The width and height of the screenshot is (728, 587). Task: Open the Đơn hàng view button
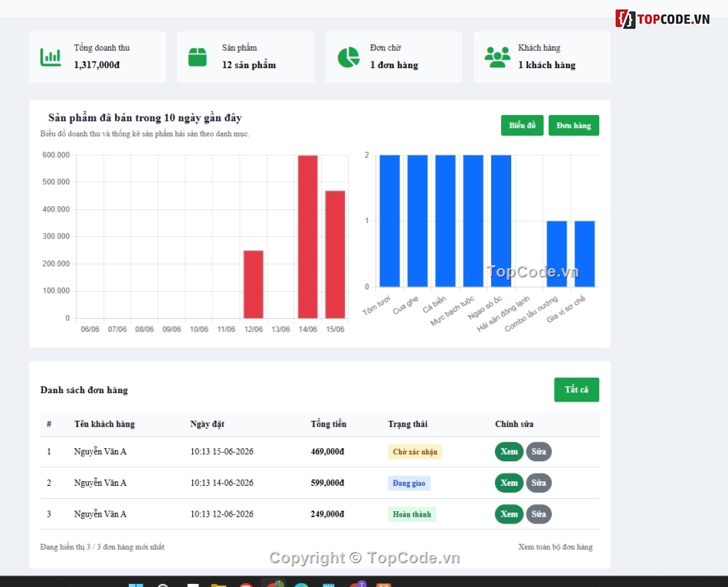(573, 126)
